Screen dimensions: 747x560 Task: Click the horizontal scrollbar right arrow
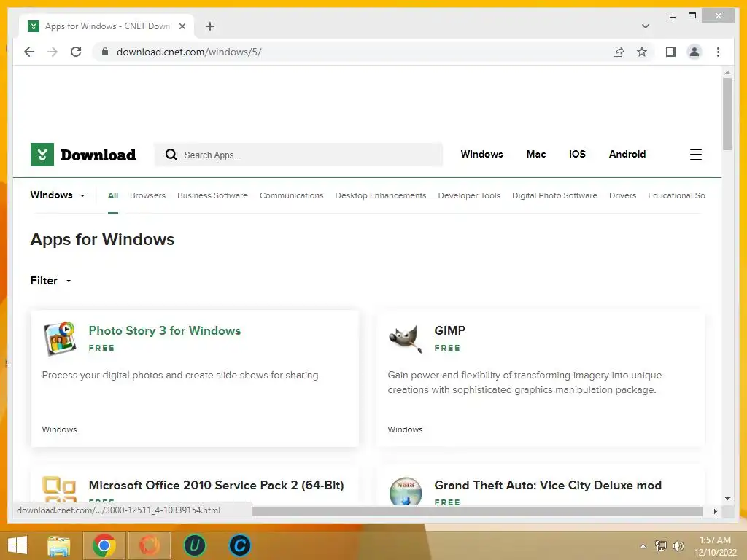click(x=715, y=511)
